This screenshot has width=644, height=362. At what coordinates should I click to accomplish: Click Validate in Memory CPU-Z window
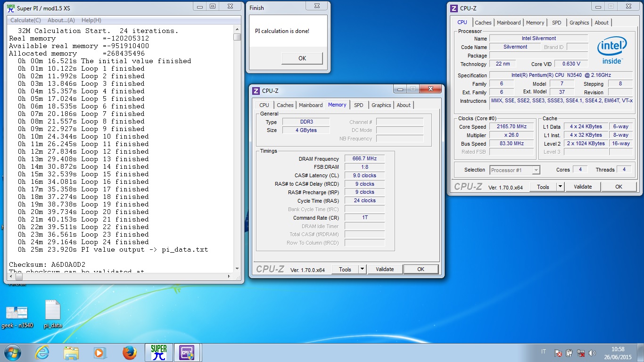coord(385,269)
